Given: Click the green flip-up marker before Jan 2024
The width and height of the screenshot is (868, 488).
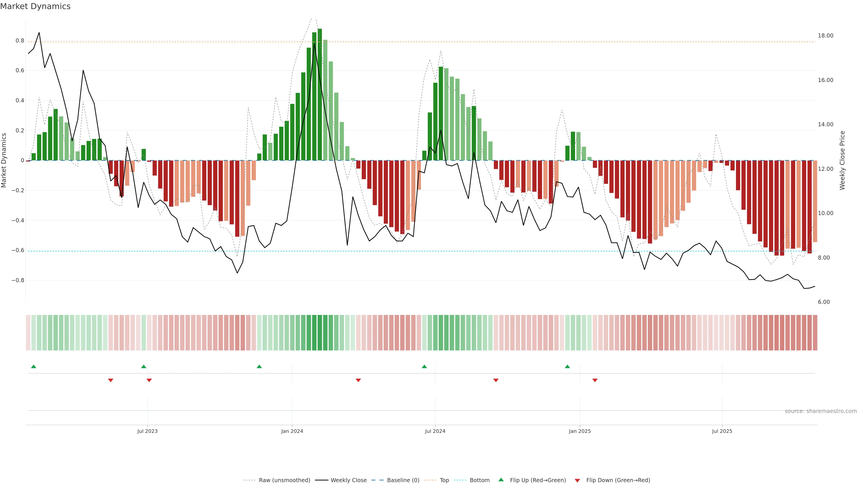Looking at the screenshot, I should click(x=259, y=366).
